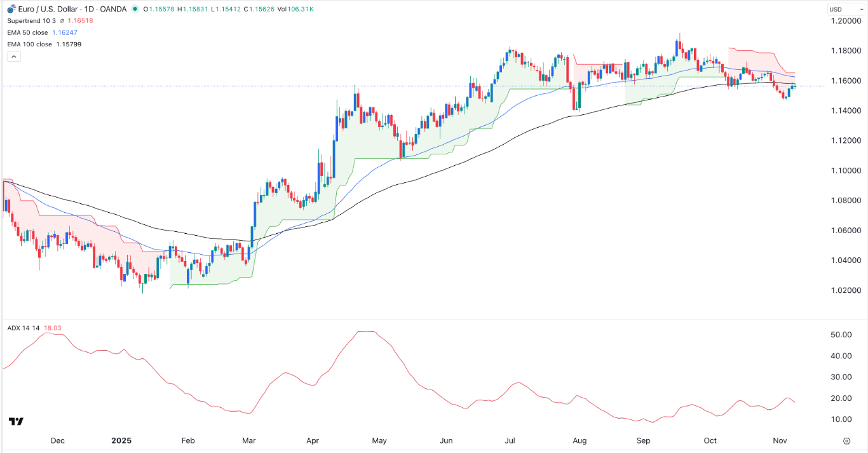Collapse the indicator legend with the chevron
The image size is (868, 453).
click(13, 56)
